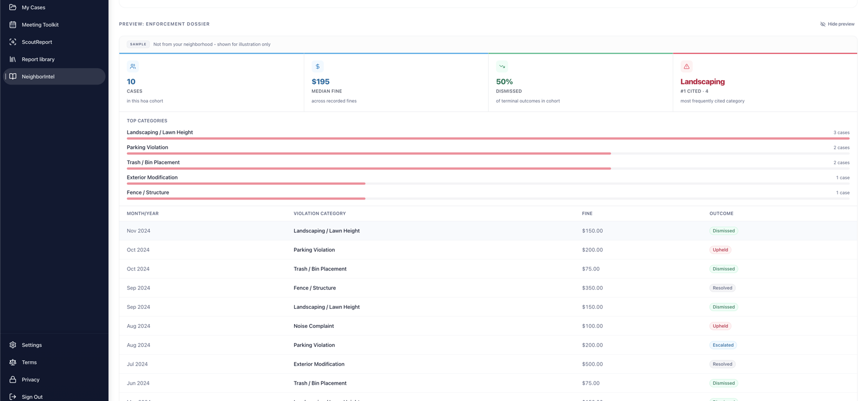Click Dismissed badge in Sep 2024 Landscaping row

[724, 307]
